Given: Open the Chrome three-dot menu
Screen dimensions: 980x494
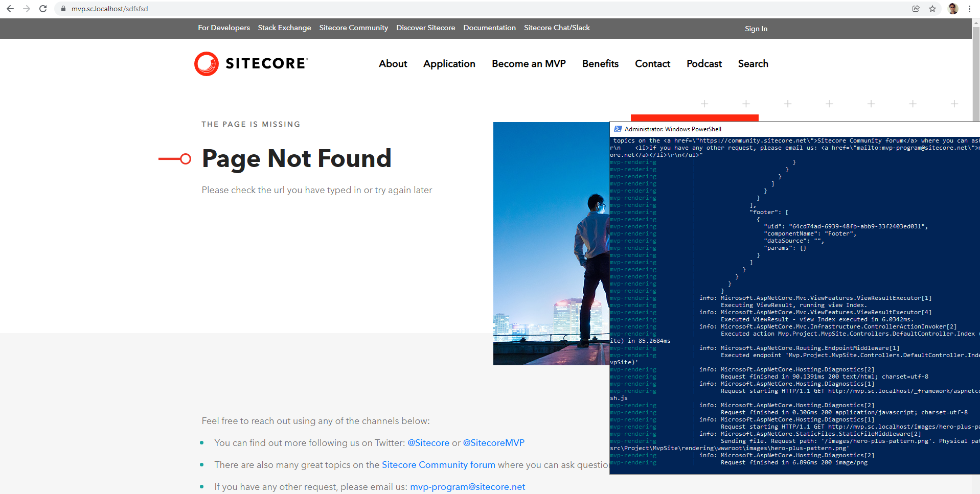Looking at the screenshot, I should click(x=969, y=9).
